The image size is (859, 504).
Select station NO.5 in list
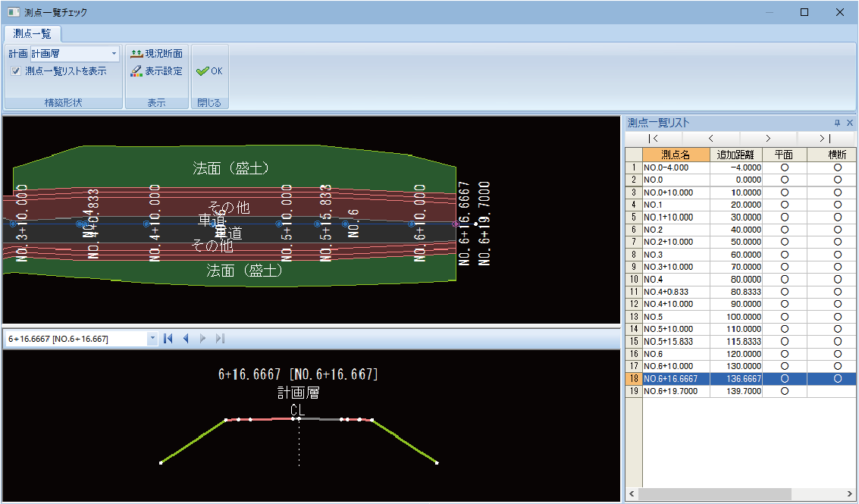coord(676,317)
